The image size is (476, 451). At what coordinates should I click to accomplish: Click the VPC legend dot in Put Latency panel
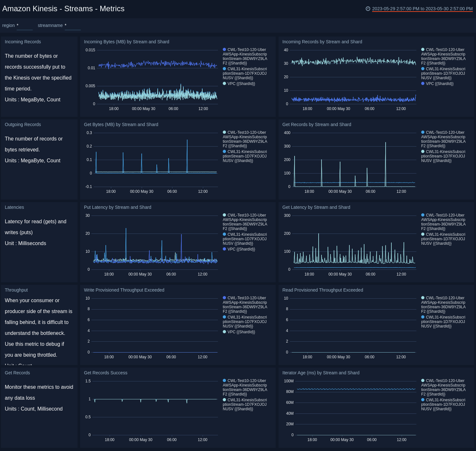point(224,249)
